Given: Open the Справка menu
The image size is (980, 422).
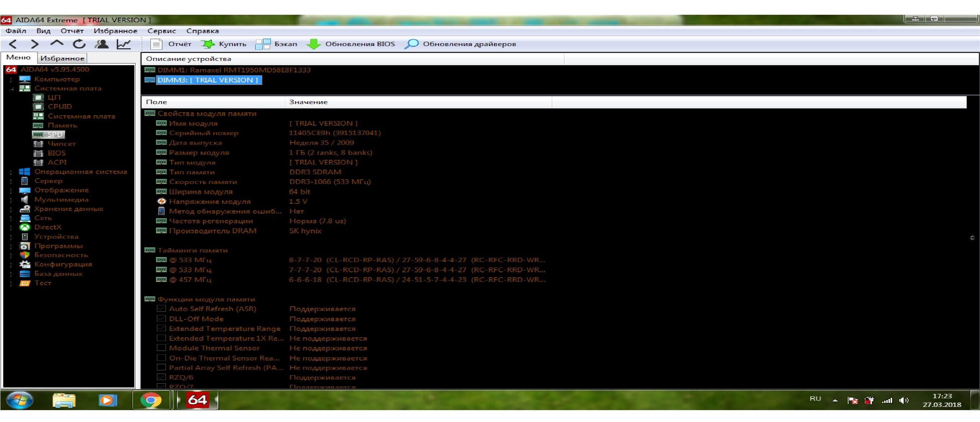Looking at the screenshot, I should click(x=202, y=31).
